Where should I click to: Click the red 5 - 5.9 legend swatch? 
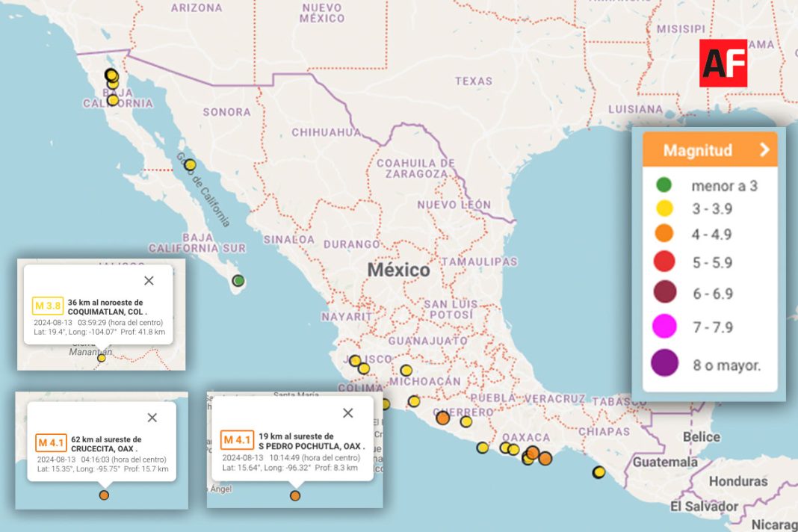(x=664, y=262)
